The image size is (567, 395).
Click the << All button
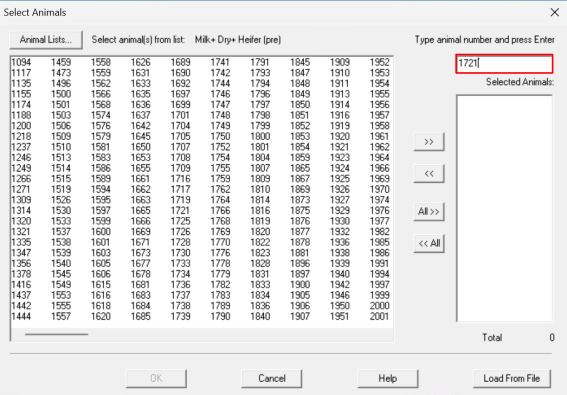(429, 243)
